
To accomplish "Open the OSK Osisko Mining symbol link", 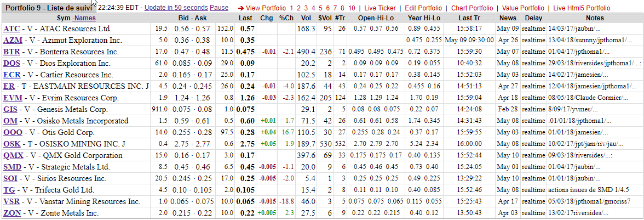I will click(12, 144).
